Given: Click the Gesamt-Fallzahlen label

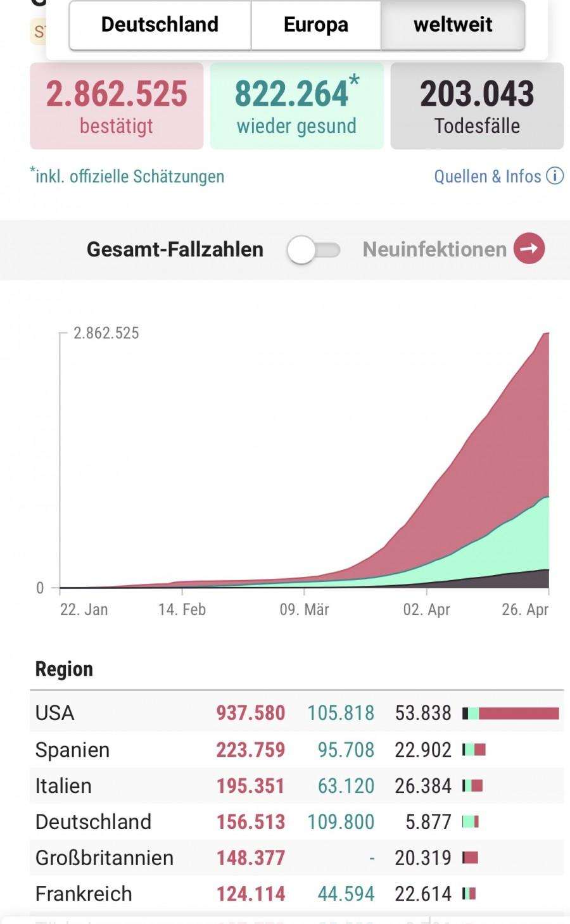Looking at the screenshot, I should pyautogui.click(x=175, y=249).
